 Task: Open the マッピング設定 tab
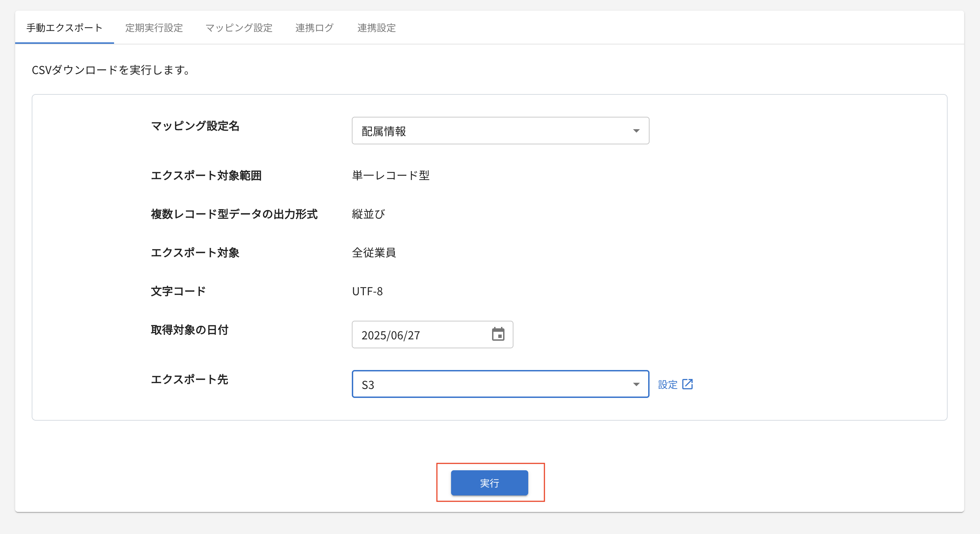(239, 28)
